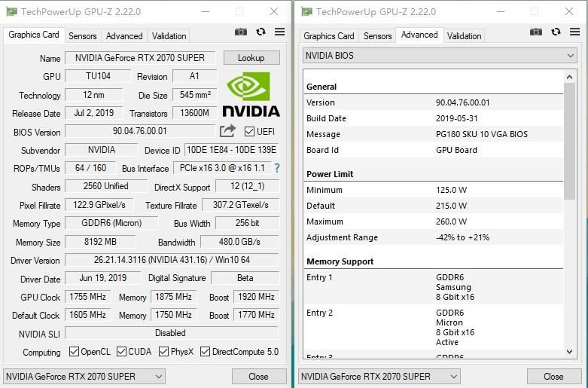The height and width of the screenshot is (388, 588).
Task: Toggle the PhysX checkbox
Action: pyautogui.click(x=163, y=352)
